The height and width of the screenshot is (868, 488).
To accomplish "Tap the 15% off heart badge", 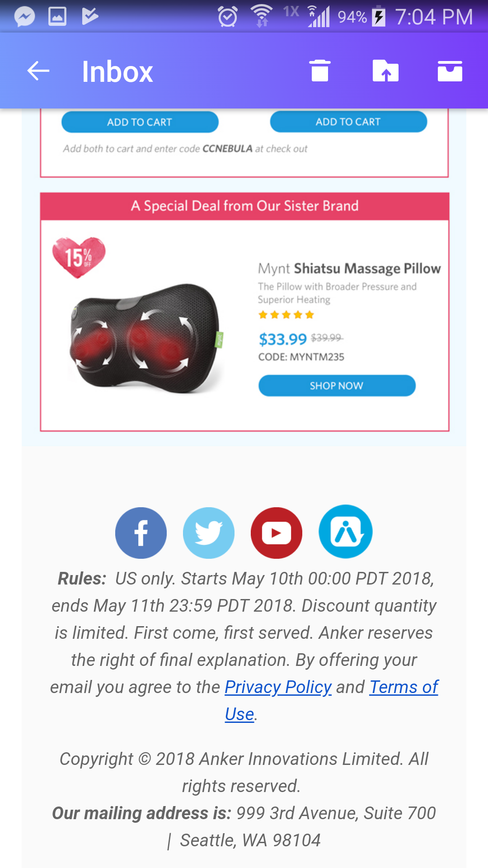I will point(79,257).
